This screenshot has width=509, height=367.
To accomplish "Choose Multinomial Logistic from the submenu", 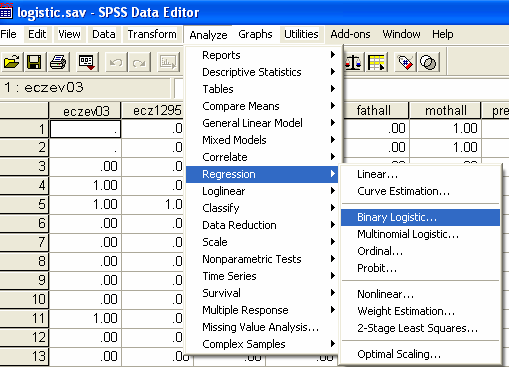I will tap(420, 234).
